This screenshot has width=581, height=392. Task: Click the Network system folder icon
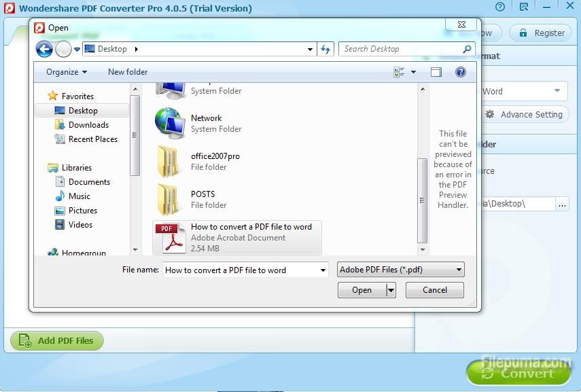168,123
